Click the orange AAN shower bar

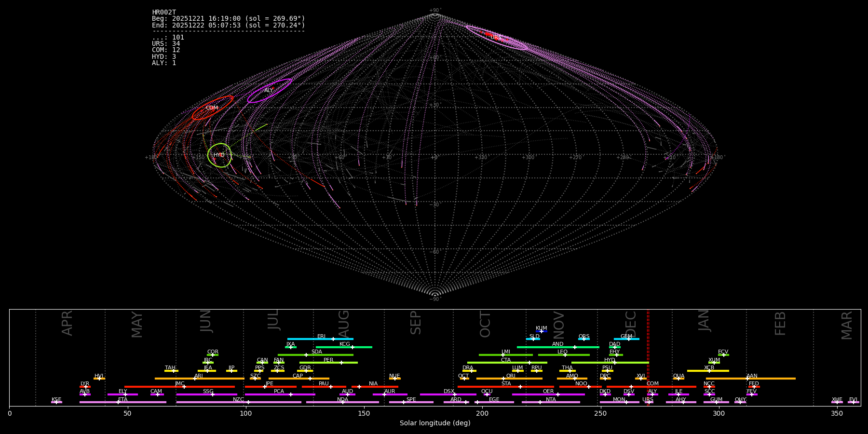(x=751, y=379)
